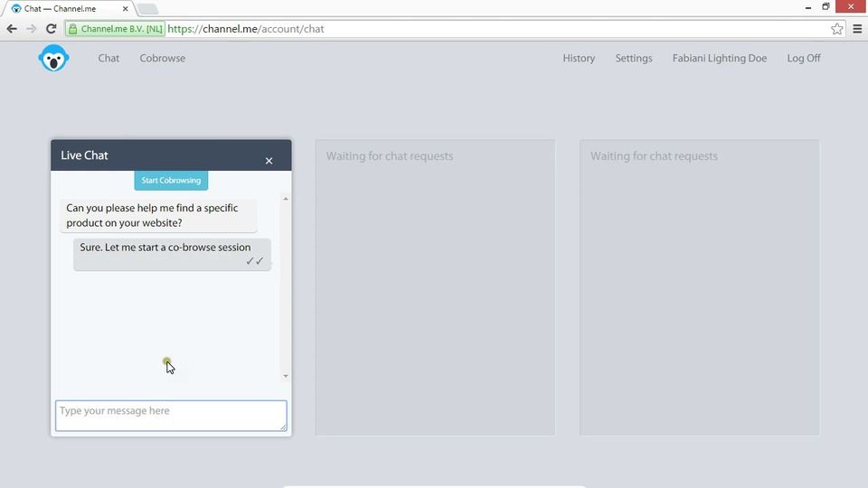Restore down the browser window

pos(826,6)
